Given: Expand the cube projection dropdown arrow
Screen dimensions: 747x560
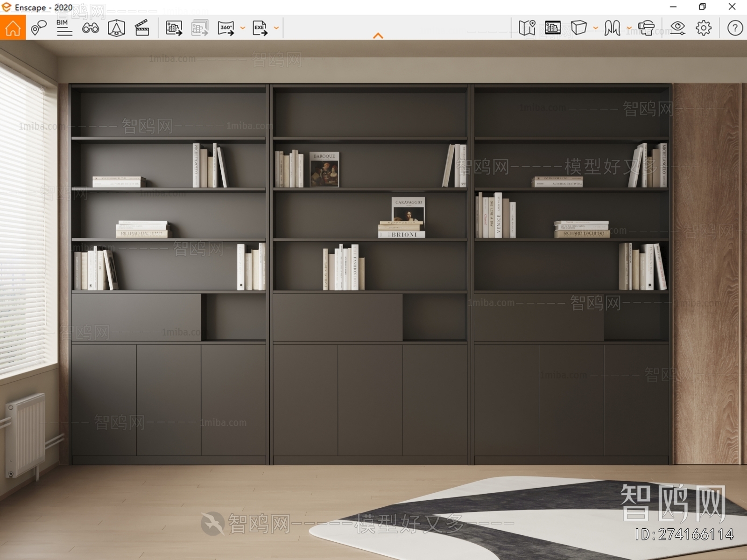Looking at the screenshot, I should click(x=596, y=28).
